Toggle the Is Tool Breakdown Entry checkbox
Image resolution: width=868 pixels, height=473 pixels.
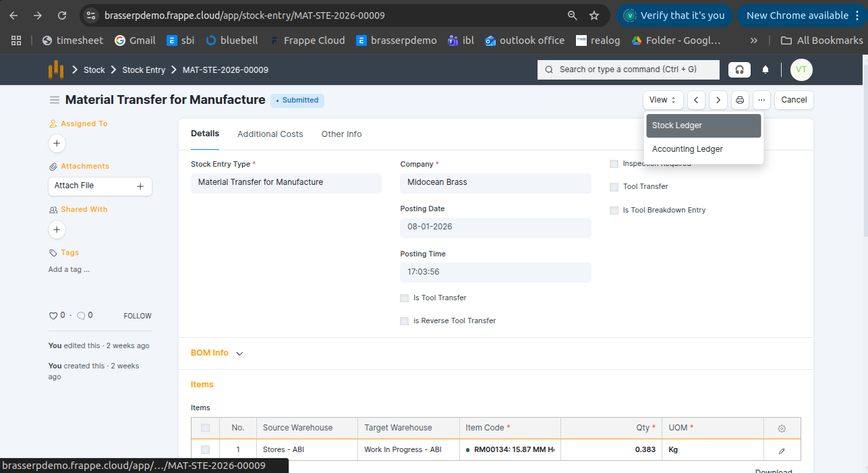[x=614, y=211]
